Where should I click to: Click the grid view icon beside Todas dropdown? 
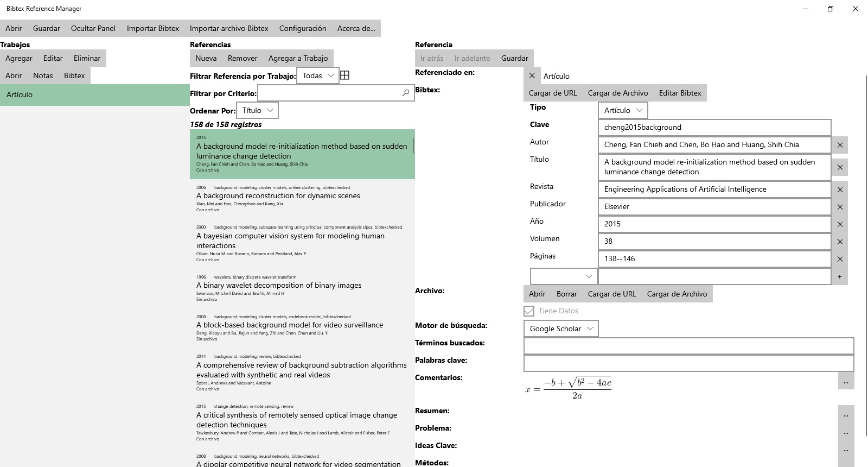pyautogui.click(x=344, y=75)
